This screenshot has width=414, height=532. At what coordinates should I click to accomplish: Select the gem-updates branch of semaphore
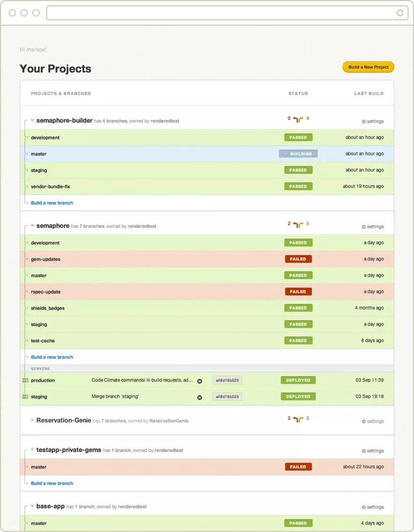point(46,258)
